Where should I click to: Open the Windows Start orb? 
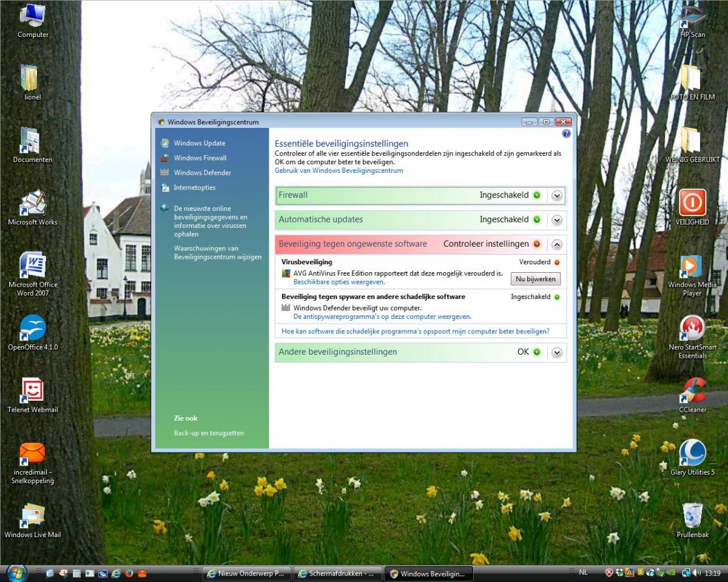point(16,574)
